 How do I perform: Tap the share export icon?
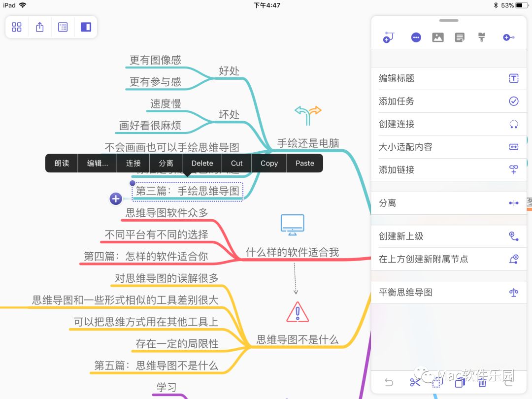tap(40, 27)
